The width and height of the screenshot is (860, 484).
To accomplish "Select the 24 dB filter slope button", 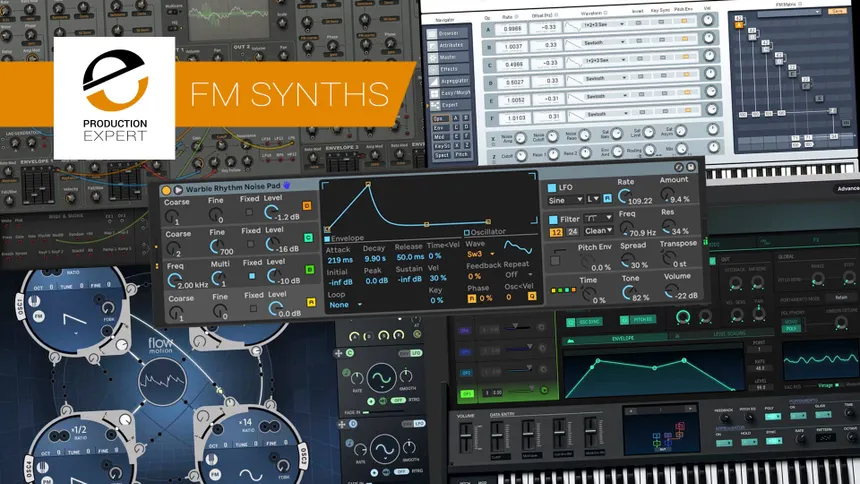I will pos(572,232).
